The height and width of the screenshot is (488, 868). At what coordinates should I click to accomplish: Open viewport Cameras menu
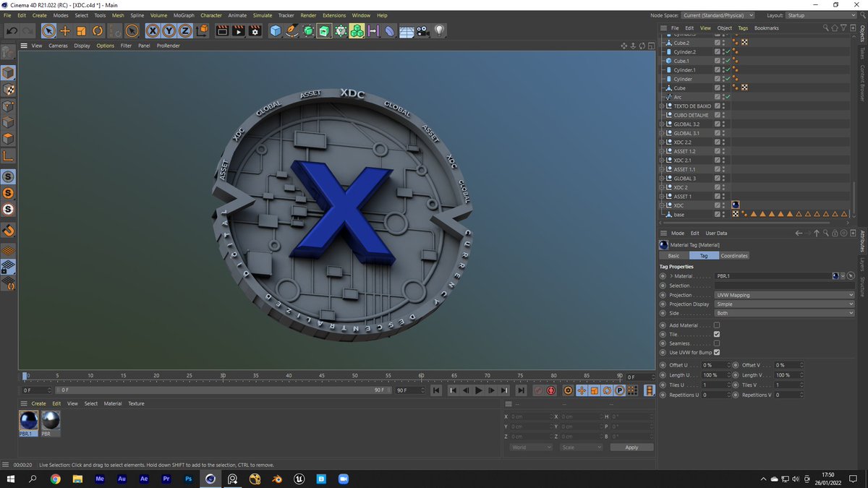click(58, 46)
